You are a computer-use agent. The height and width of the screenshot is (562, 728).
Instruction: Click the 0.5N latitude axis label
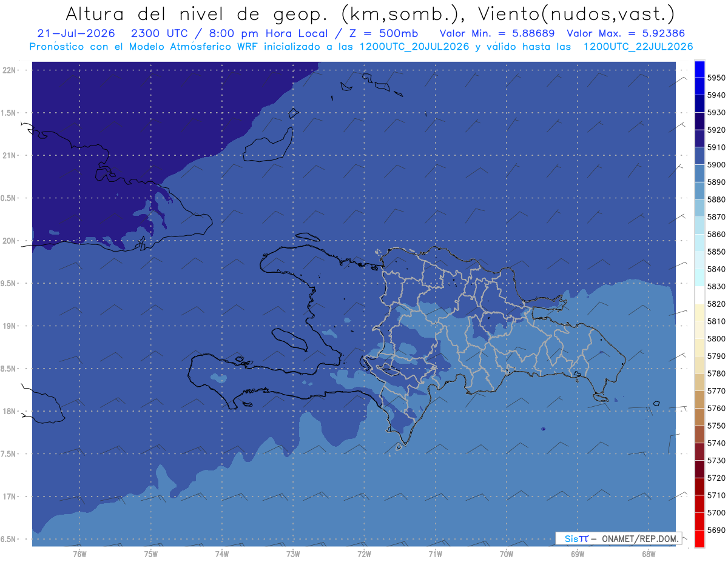(x=9, y=198)
